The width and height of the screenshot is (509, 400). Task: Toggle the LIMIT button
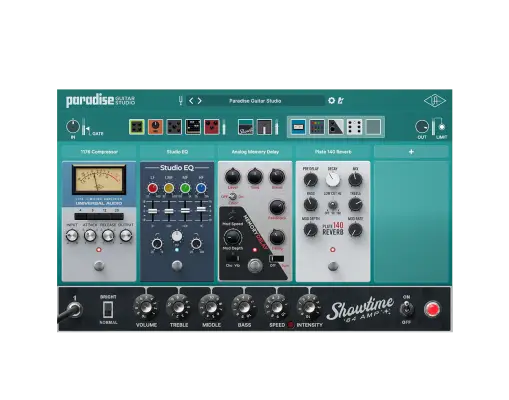click(442, 127)
